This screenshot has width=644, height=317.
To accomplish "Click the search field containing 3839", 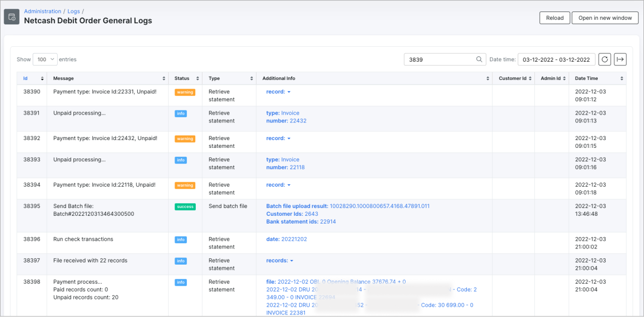I will click(x=440, y=60).
